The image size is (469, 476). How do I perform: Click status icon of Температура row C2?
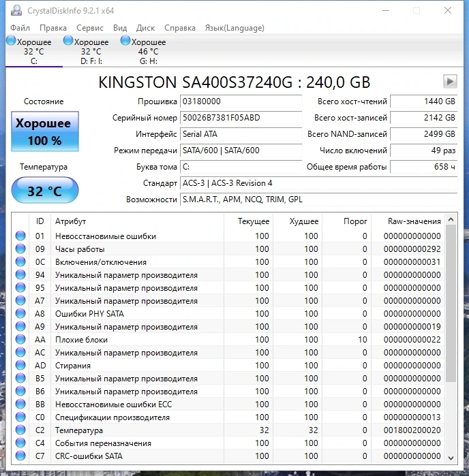pos(20,430)
